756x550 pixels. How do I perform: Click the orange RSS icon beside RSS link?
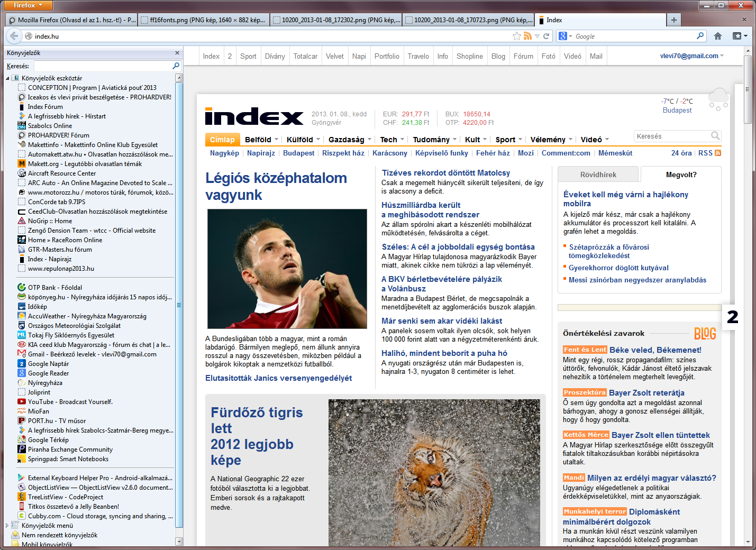(718, 153)
